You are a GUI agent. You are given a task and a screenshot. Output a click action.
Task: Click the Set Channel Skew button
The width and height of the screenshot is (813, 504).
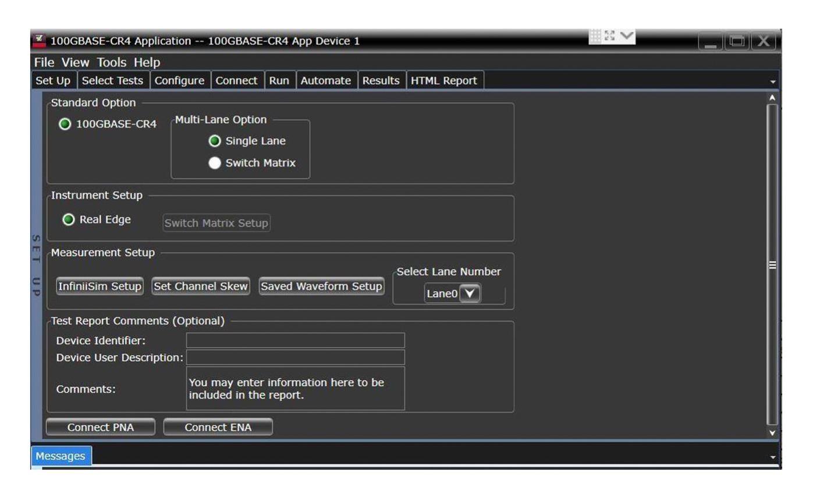[x=201, y=286]
